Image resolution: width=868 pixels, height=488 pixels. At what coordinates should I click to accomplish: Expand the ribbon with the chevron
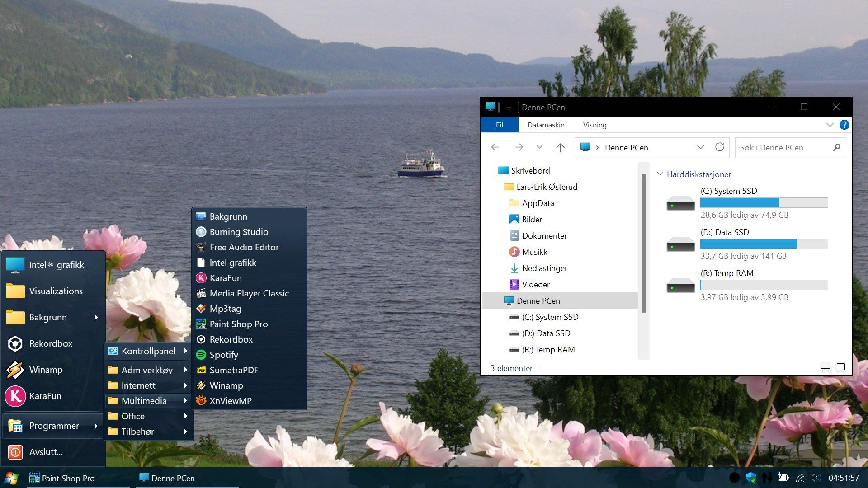pyautogui.click(x=830, y=125)
